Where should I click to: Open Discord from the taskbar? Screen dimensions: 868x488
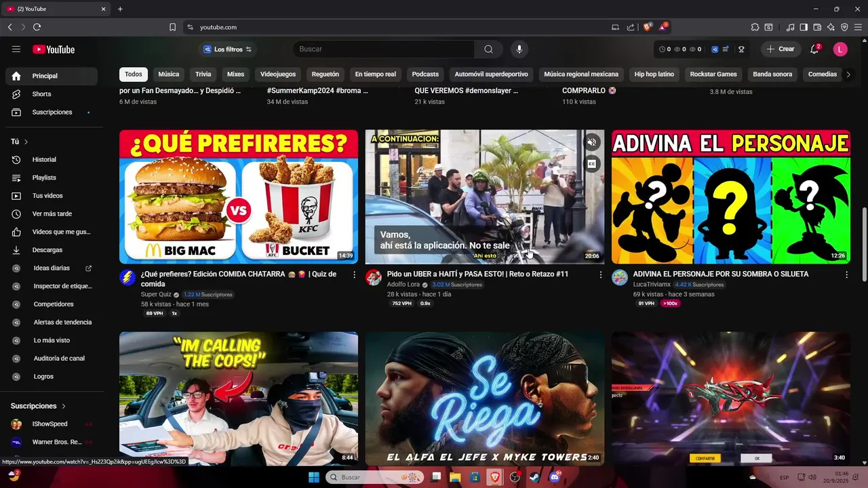tap(555, 477)
